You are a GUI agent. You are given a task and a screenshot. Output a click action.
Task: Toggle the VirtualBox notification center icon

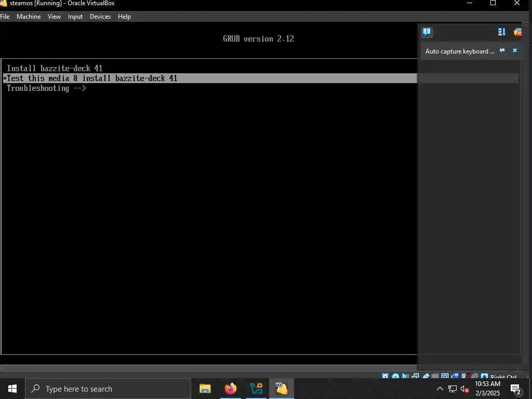pyautogui.click(x=427, y=32)
